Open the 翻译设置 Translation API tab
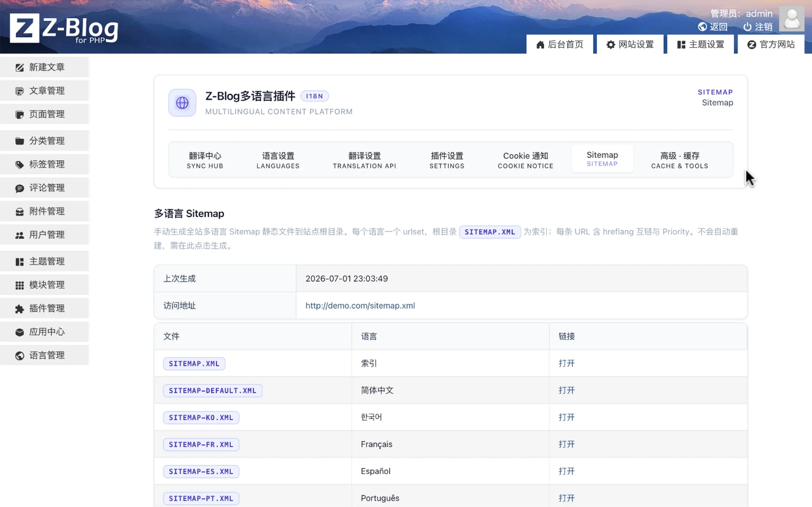Image resolution: width=812 pixels, height=507 pixels. tap(364, 160)
